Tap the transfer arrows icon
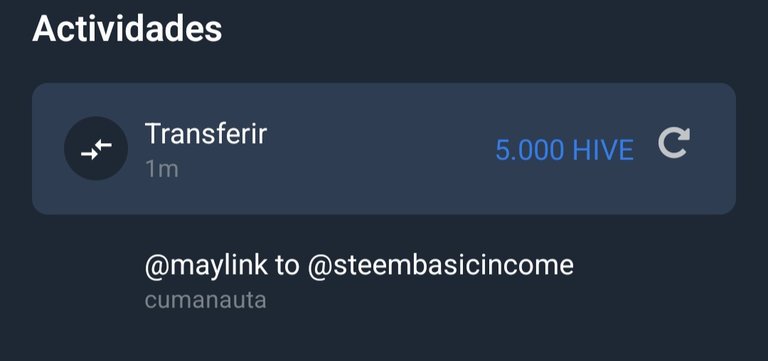768x361 pixels. pyautogui.click(x=96, y=149)
